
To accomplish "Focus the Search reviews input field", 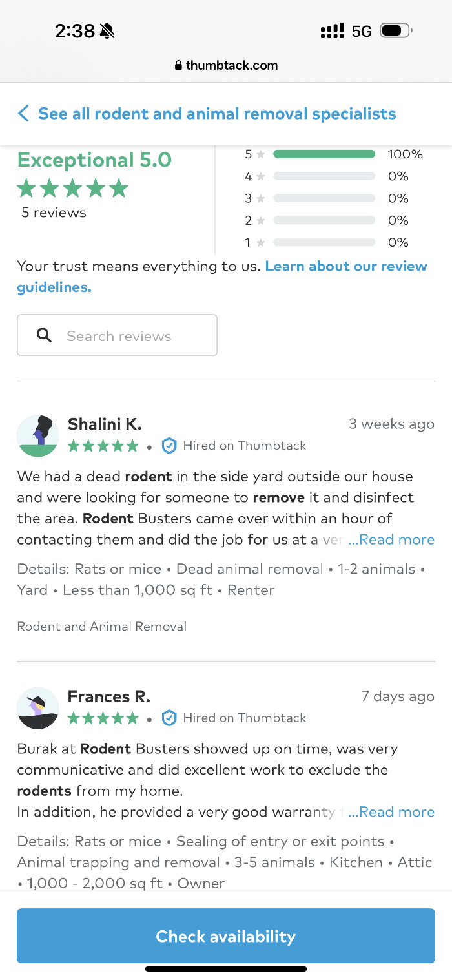I will tap(129, 335).
